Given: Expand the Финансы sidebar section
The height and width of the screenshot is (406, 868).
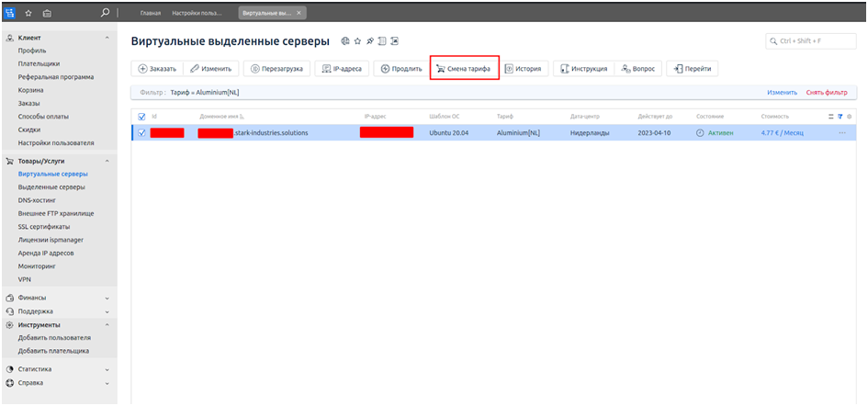Looking at the screenshot, I should point(107,298).
